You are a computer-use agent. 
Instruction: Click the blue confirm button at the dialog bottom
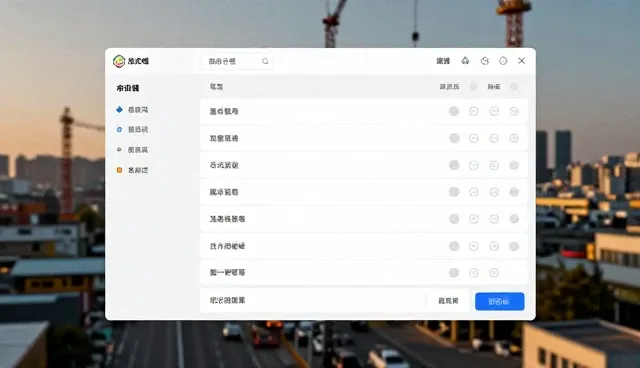[x=500, y=301]
